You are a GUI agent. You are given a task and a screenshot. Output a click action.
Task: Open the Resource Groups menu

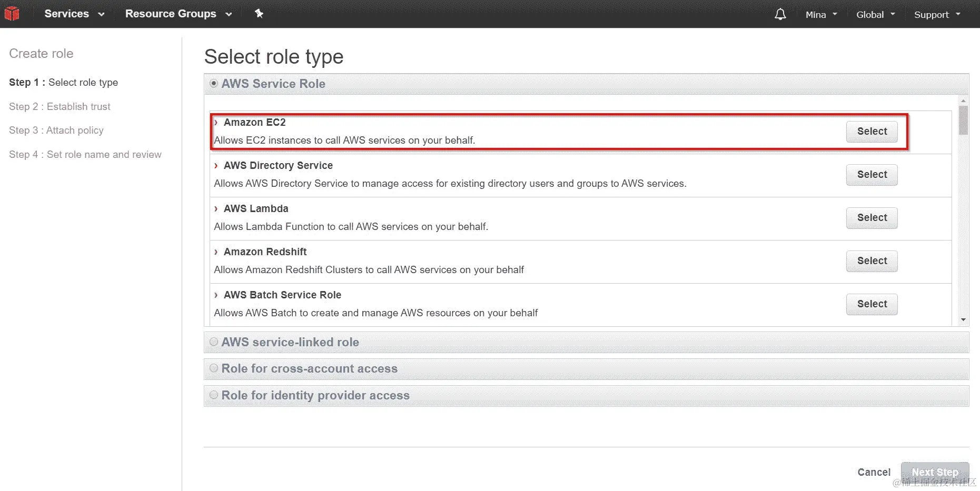click(x=179, y=14)
